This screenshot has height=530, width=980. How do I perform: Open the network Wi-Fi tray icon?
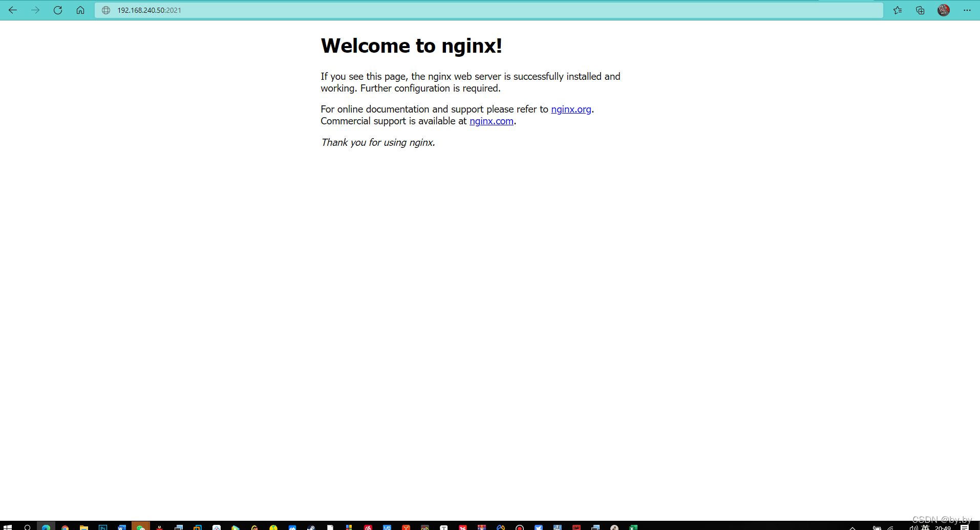[891, 527]
